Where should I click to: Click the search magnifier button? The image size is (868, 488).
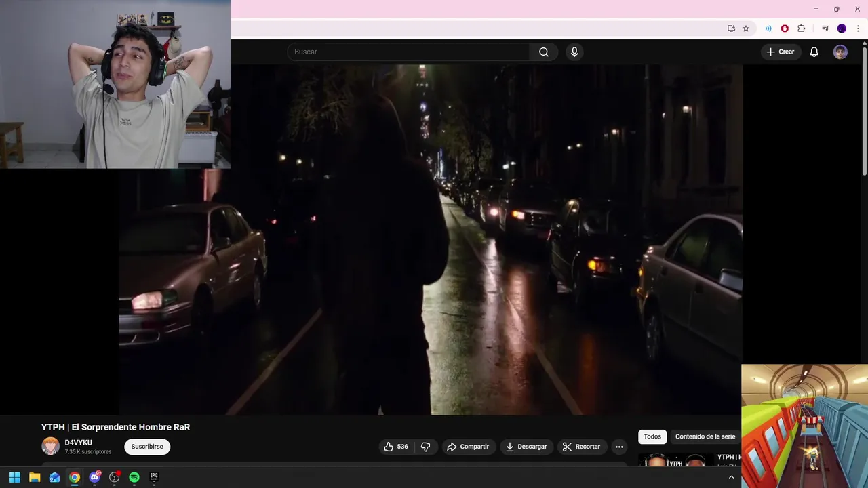pos(544,52)
